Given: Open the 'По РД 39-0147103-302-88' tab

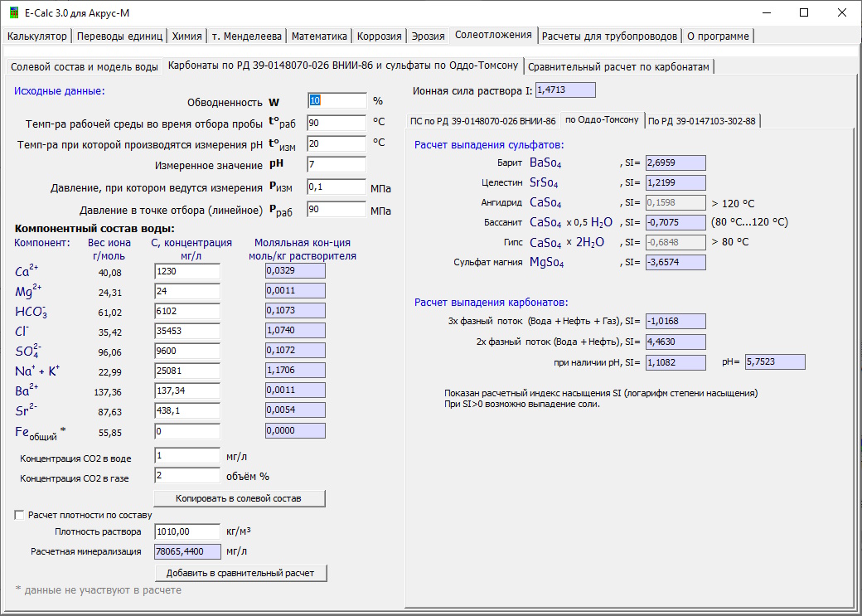Looking at the screenshot, I should coord(701,121).
